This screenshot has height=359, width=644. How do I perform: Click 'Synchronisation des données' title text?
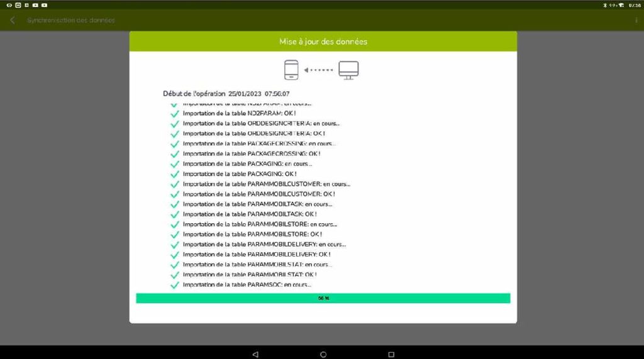click(x=71, y=20)
